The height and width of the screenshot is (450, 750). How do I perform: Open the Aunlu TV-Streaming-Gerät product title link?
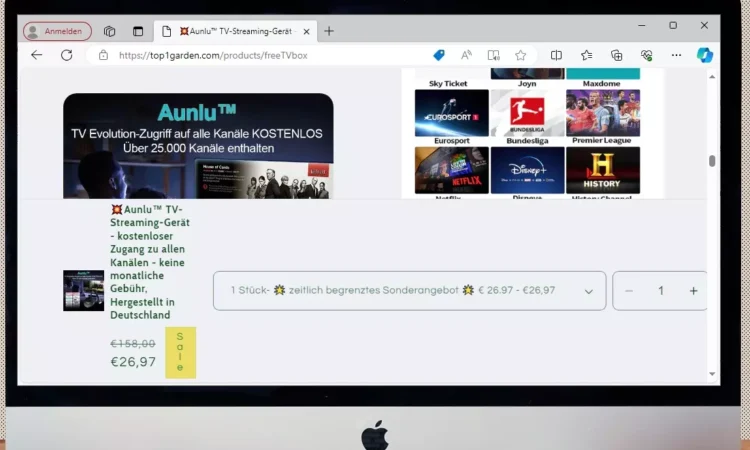150,262
